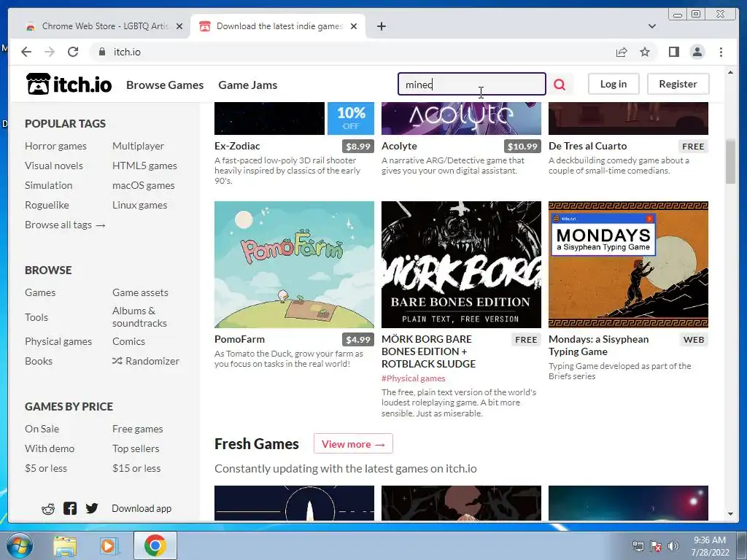This screenshot has width=747, height=560.
Task: Open the Top sellers link
Action: click(x=136, y=448)
